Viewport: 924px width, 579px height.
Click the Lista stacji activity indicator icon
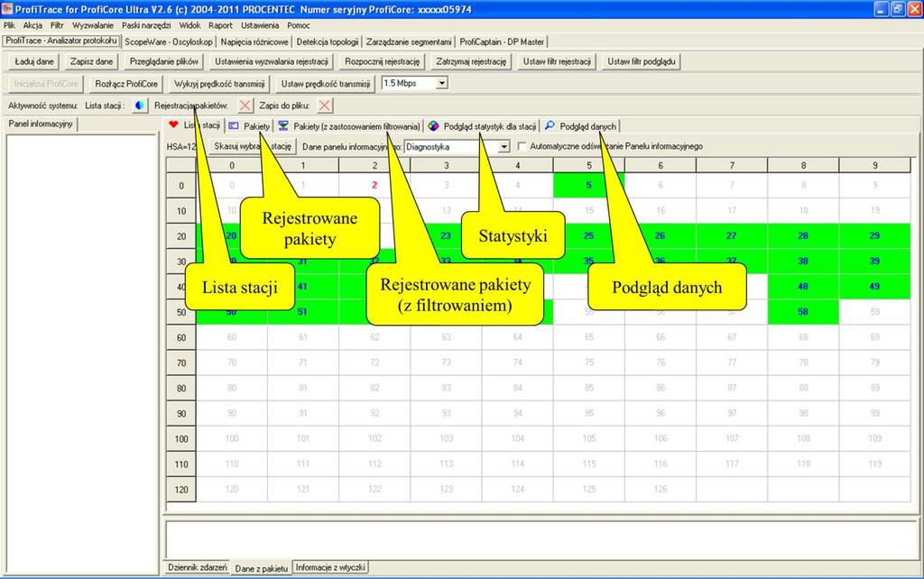[140, 106]
